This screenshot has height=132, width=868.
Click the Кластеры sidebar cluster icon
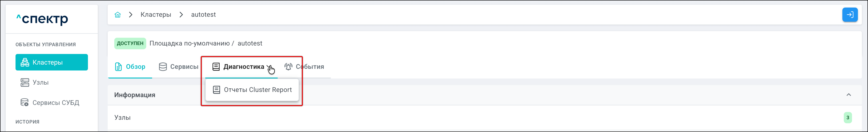click(25, 62)
